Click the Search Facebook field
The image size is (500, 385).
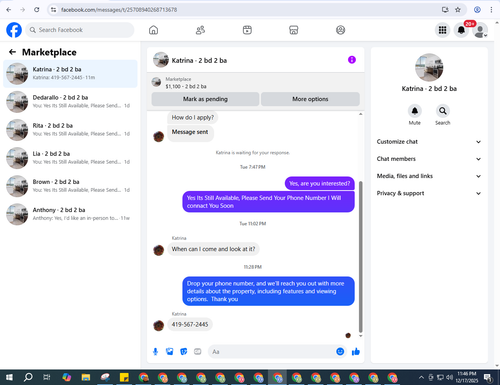click(80, 30)
